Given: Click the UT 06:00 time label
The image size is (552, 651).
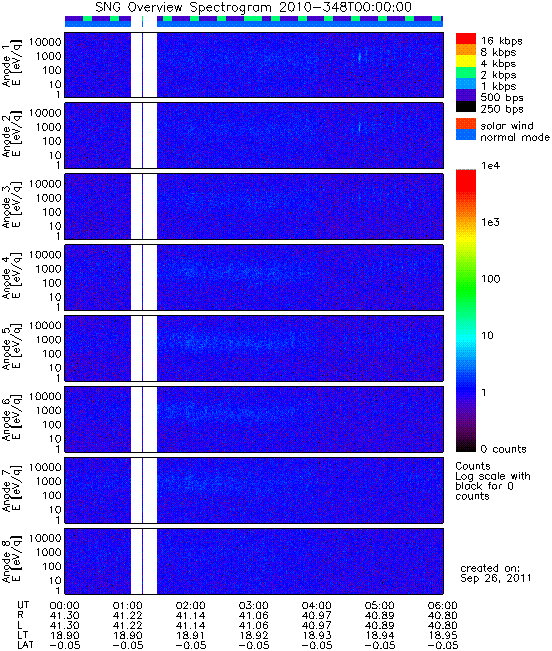Looking at the screenshot, I should coord(442,606).
